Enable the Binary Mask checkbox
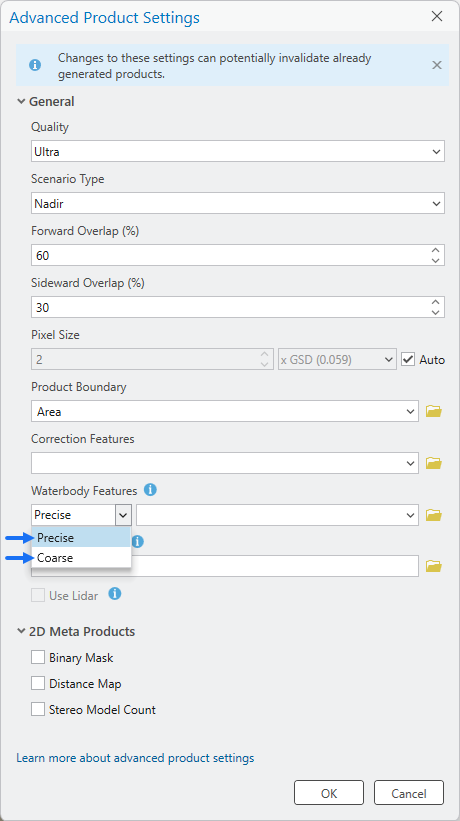The height and width of the screenshot is (821, 460). 38,657
